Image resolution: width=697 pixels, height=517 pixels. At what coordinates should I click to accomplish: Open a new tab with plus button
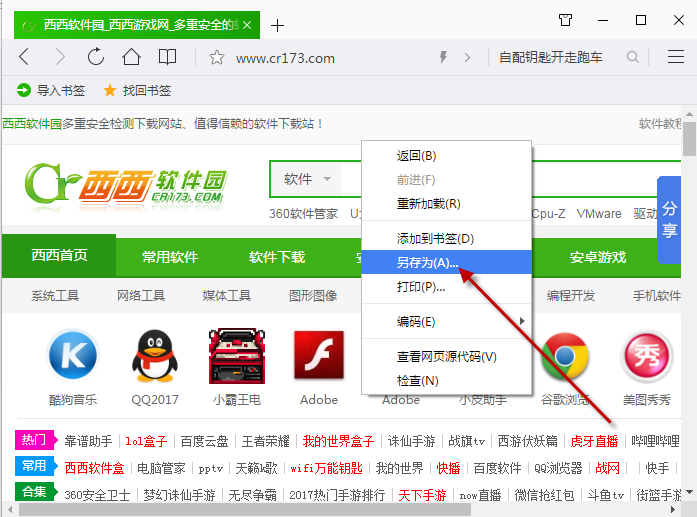pos(277,25)
